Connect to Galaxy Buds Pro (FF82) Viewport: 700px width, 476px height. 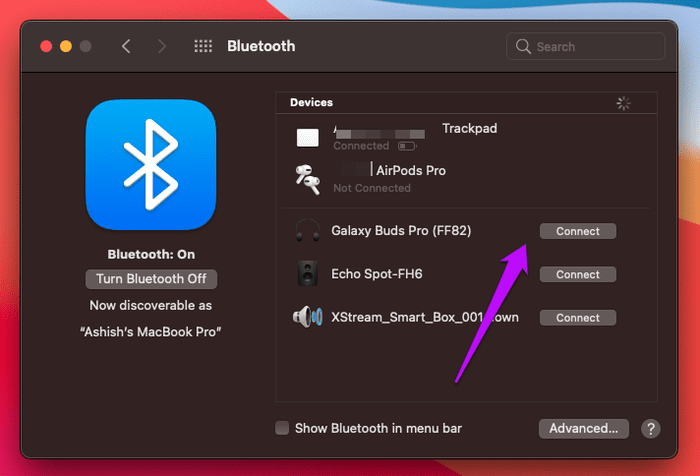point(578,231)
